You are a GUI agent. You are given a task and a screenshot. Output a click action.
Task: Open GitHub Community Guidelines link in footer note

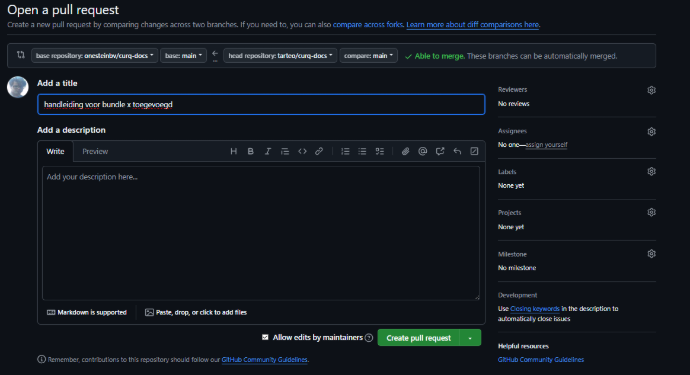[x=264, y=360]
